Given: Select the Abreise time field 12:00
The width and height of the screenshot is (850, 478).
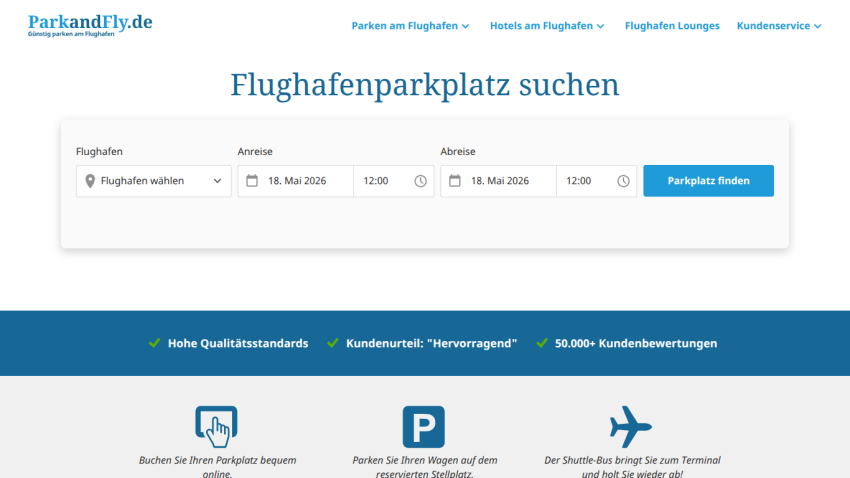Looking at the screenshot, I should click(x=596, y=181).
